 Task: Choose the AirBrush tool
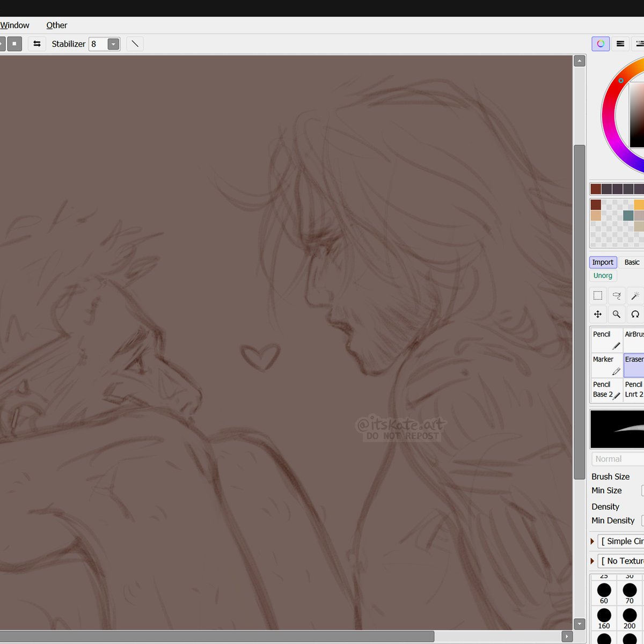point(634,340)
